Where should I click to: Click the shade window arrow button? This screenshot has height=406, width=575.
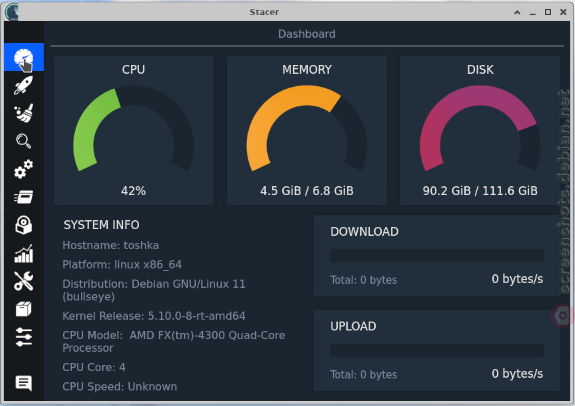click(x=517, y=12)
